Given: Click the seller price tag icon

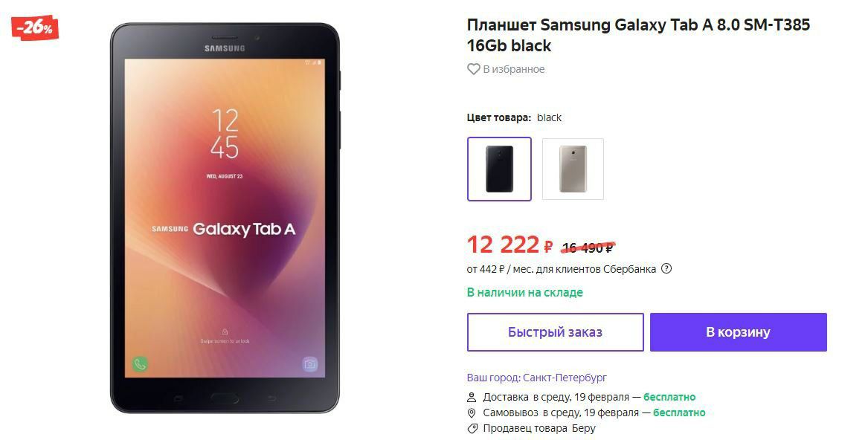Looking at the screenshot, I should 472,428.
